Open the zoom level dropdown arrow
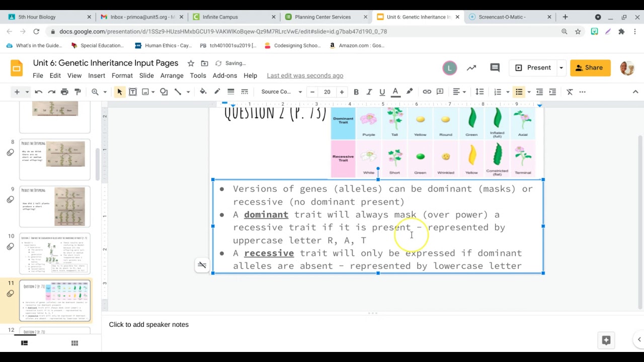This screenshot has width=644, height=362. pyautogui.click(x=105, y=92)
